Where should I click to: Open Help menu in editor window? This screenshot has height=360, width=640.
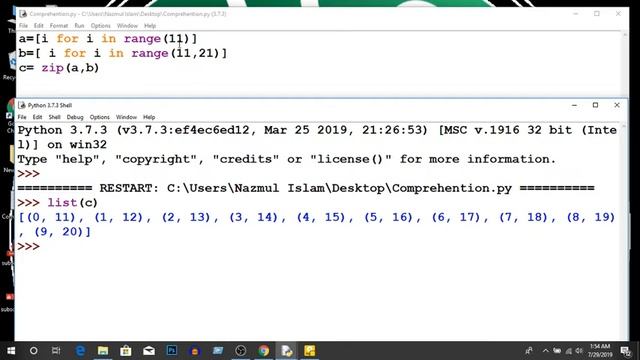pyautogui.click(x=150, y=26)
